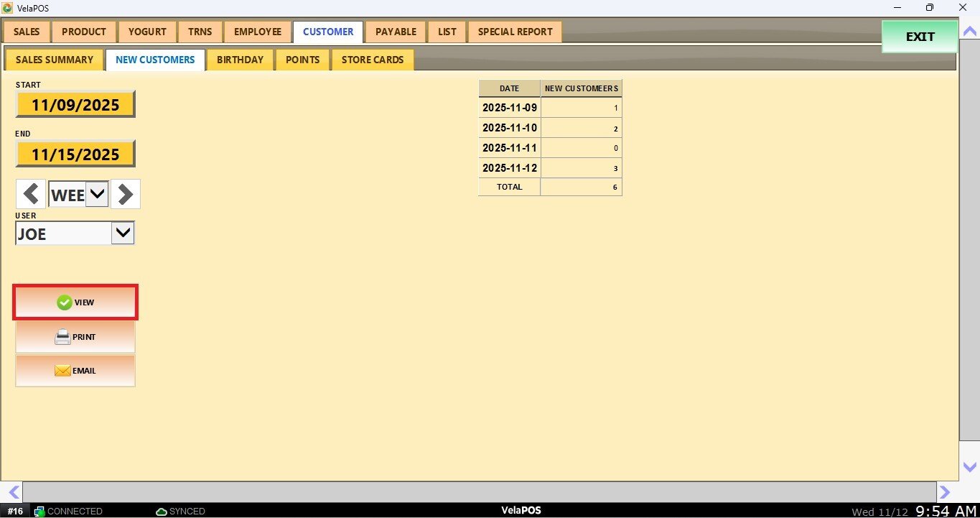Open the User dropdown showing JOE
The height and width of the screenshot is (518, 980).
123,233
